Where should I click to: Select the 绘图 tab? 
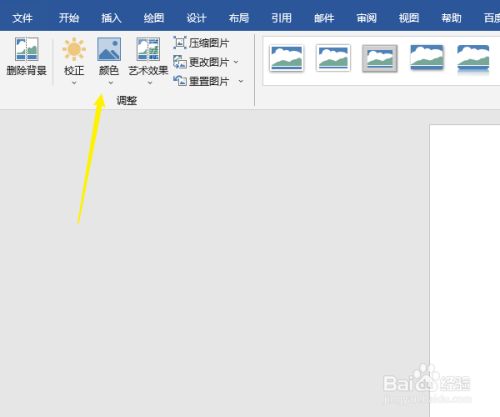coord(154,18)
